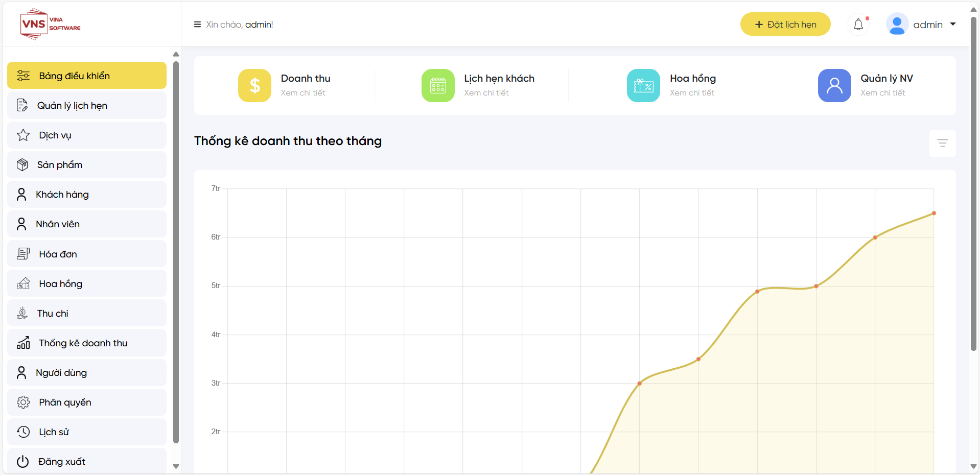Click the Quản lý NV card title
This screenshot has width=980, height=475.
886,78
